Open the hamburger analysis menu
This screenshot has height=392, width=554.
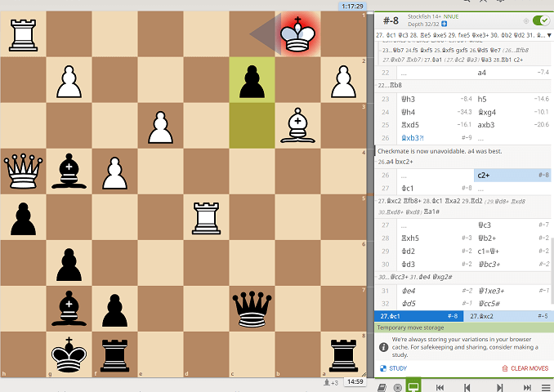(546, 387)
